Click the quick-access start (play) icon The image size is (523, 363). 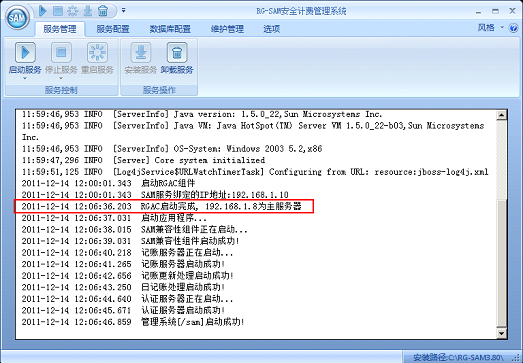42,11
